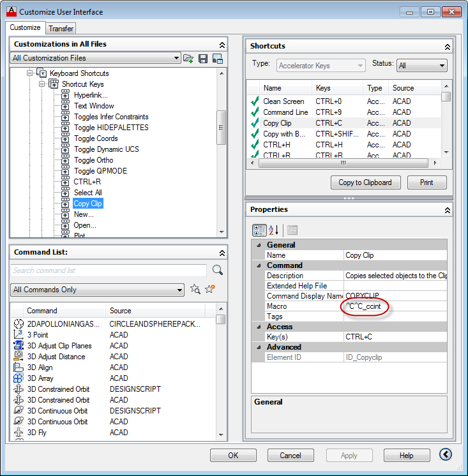Collapse the General section in Properties
The image size is (468, 476).
[x=259, y=245]
